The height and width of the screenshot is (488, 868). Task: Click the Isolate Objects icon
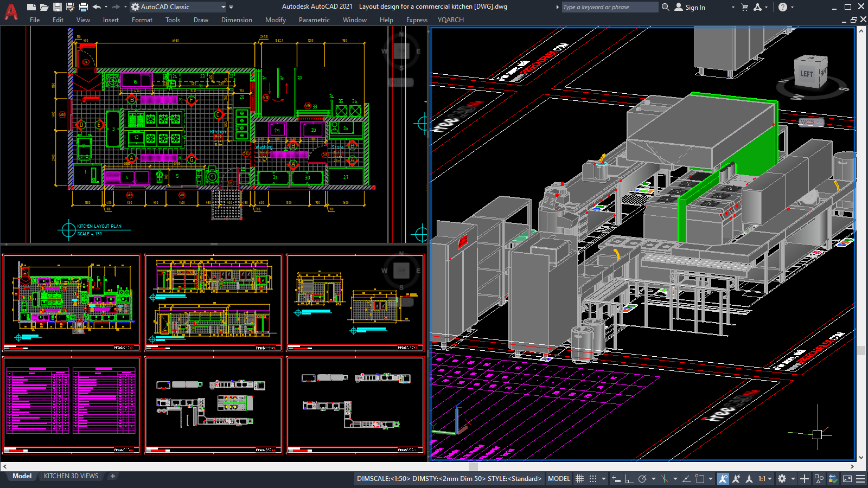point(819,478)
